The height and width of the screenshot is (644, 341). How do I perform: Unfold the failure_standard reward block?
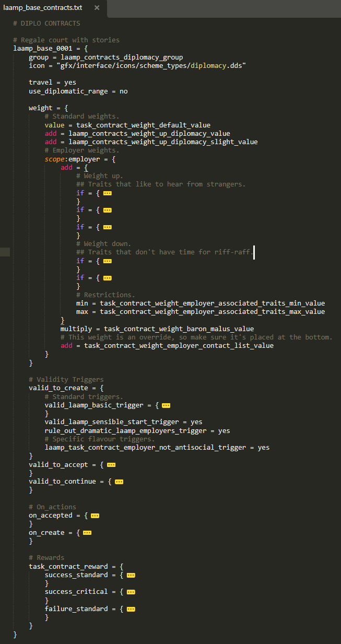tap(131, 609)
